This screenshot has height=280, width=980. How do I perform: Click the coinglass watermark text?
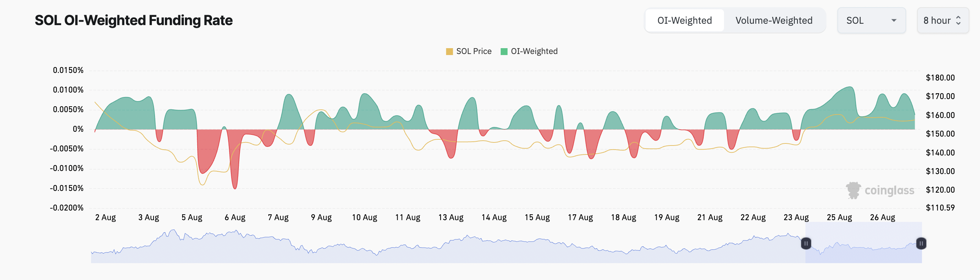tap(889, 191)
